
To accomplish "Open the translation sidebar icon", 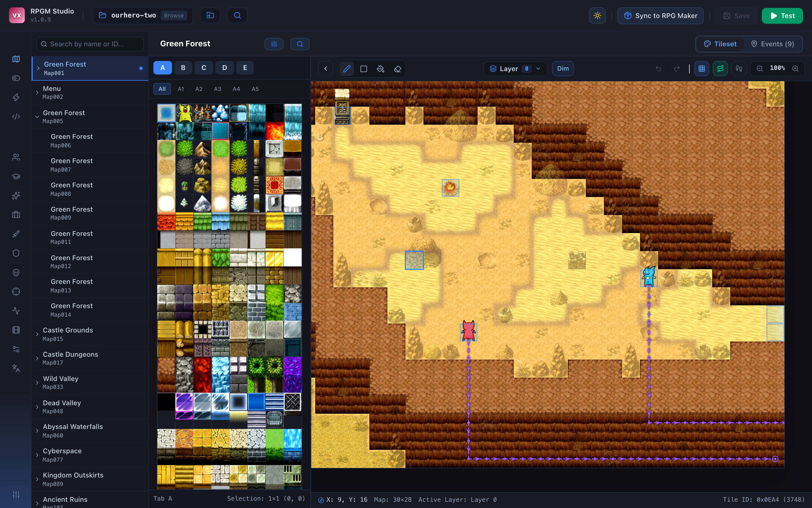I will coord(16,368).
